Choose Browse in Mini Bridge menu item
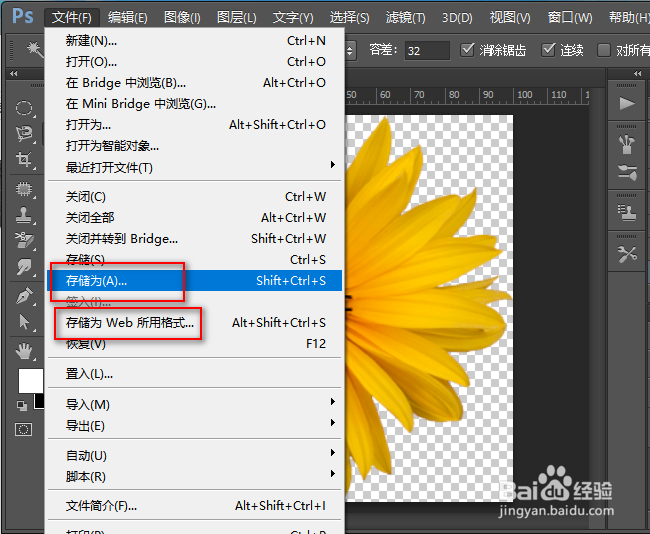Viewport: 650px width, 534px height. click(x=194, y=104)
